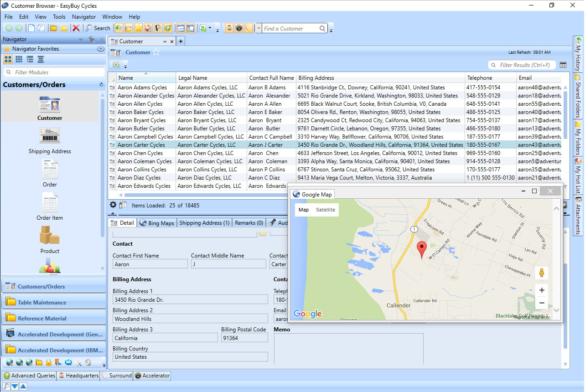Click the open folder toolbar icon
The width and height of the screenshot is (585, 392).
[x=54, y=28]
